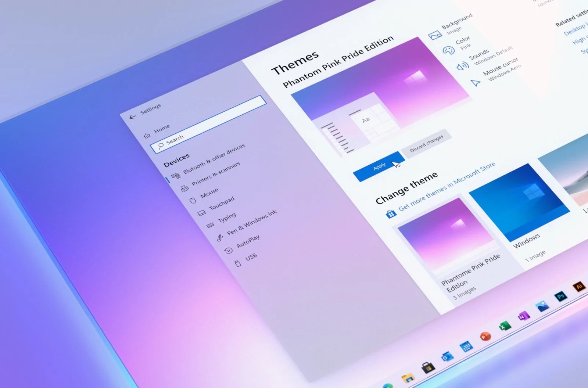This screenshot has height=388, width=588.
Task: Select Printers & scanners in the sidebar
Action: pos(216,173)
